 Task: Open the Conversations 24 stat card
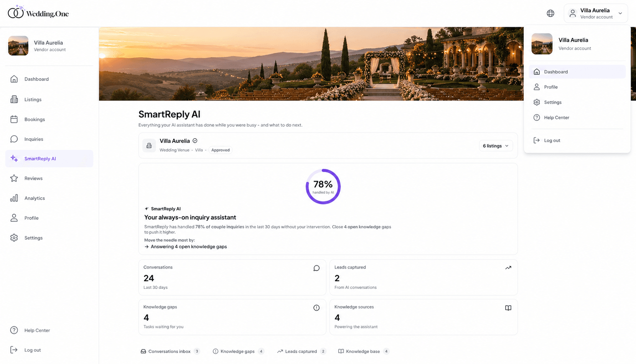coord(232,277)
